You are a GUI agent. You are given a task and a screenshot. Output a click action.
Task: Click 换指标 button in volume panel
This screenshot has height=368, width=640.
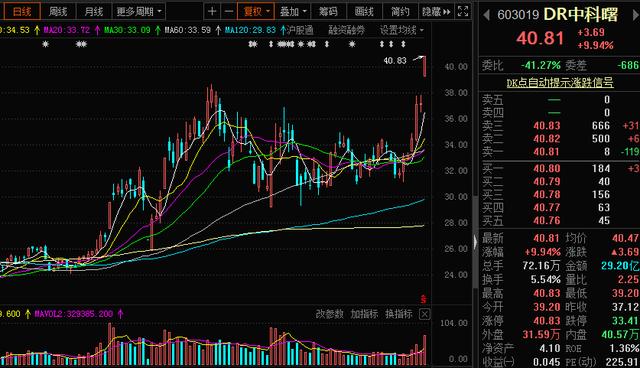(399, 314)
